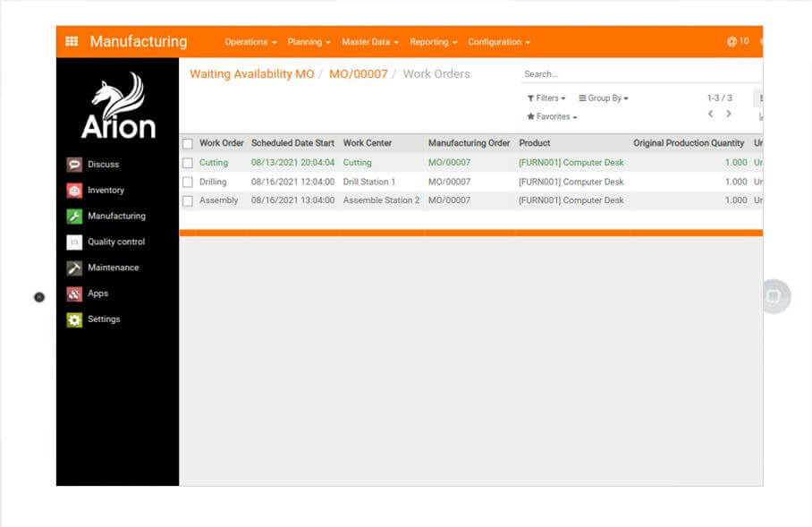Click Computer Desk product in Drilling row

pos(571,182)
